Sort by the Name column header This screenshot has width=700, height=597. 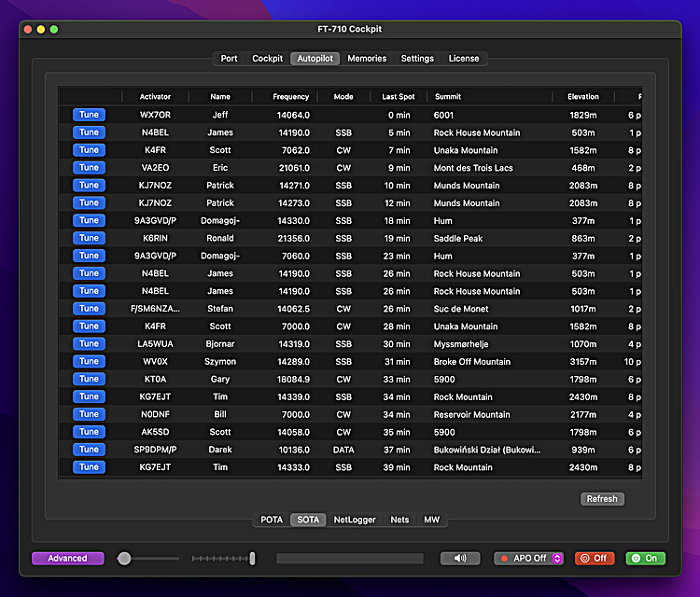click(x=220, y=96)
